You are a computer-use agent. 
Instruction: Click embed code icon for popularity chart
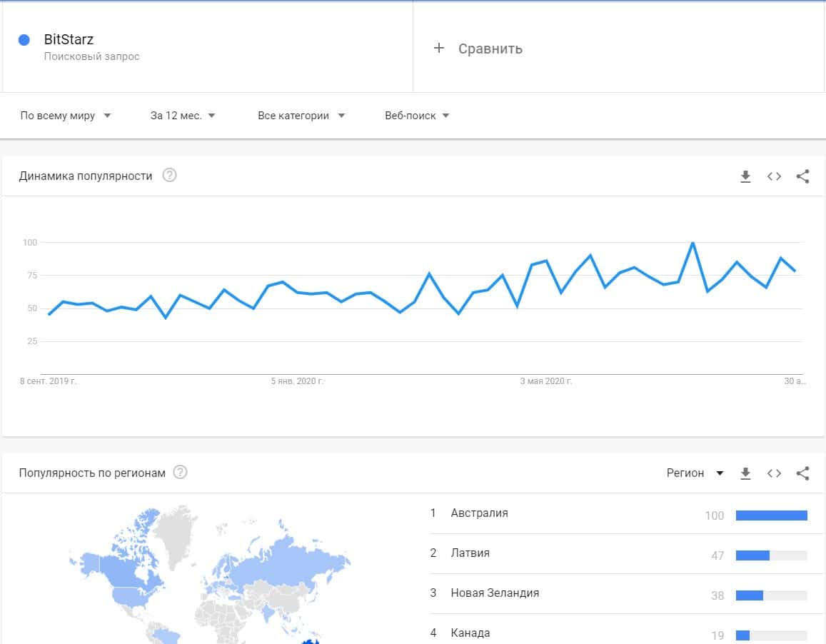tap(774, 176)
